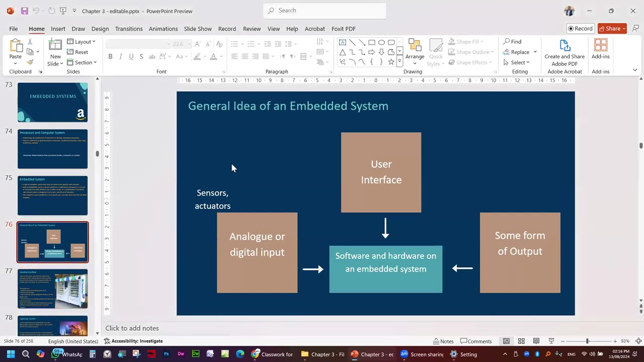Toggle Notes pane in status bar
The width and height of the screenshot is (644, 362).
(x=443, y=341)
